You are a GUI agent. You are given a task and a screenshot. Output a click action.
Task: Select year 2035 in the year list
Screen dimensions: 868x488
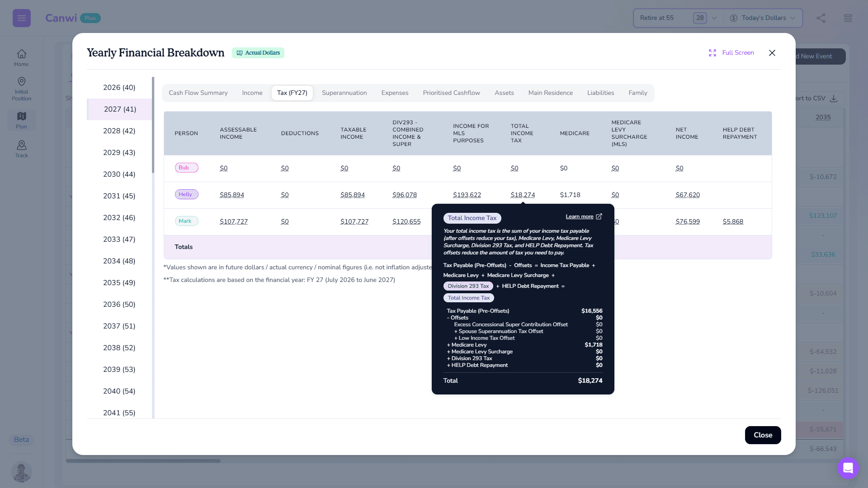tap(119, 282)
